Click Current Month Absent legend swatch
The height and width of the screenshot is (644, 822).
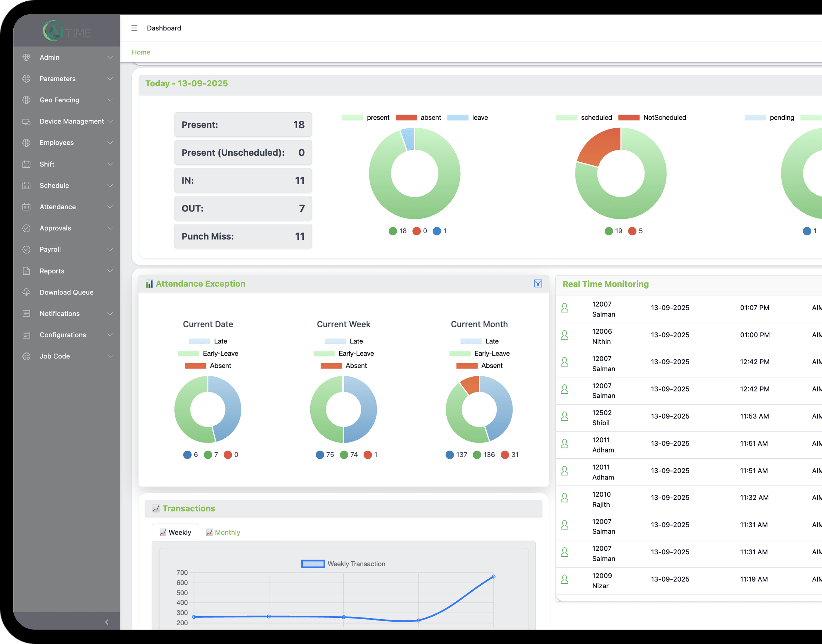point(467,366)
